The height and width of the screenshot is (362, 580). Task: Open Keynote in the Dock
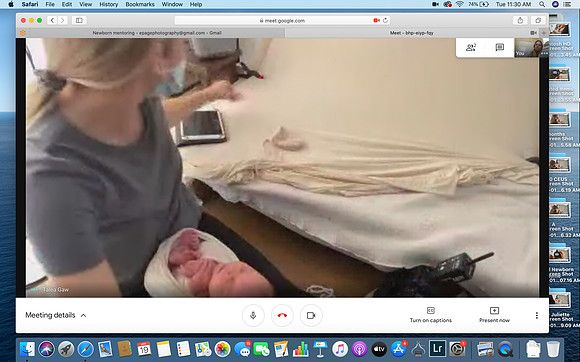(320, 349)
